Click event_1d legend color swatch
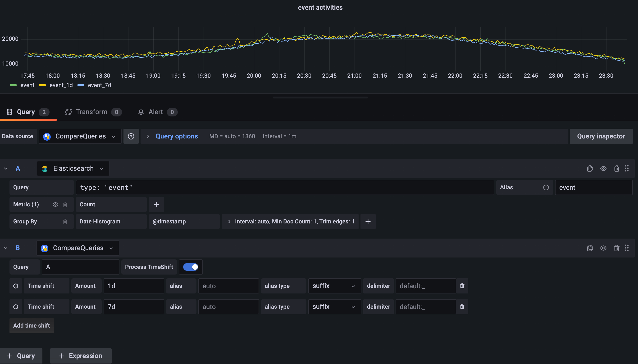The height and width of the screenshot is (364, 638). coord(42,85)
